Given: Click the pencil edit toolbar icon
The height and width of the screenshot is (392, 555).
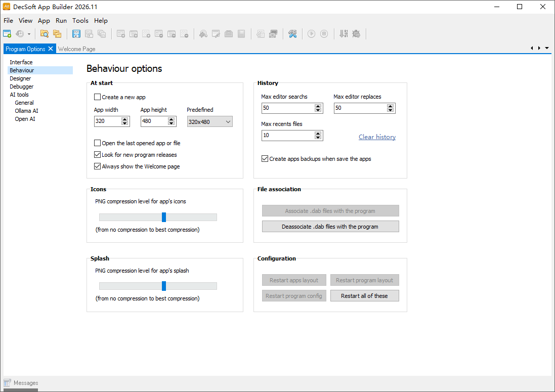Looking at the screenshot, I should point(216,33).
